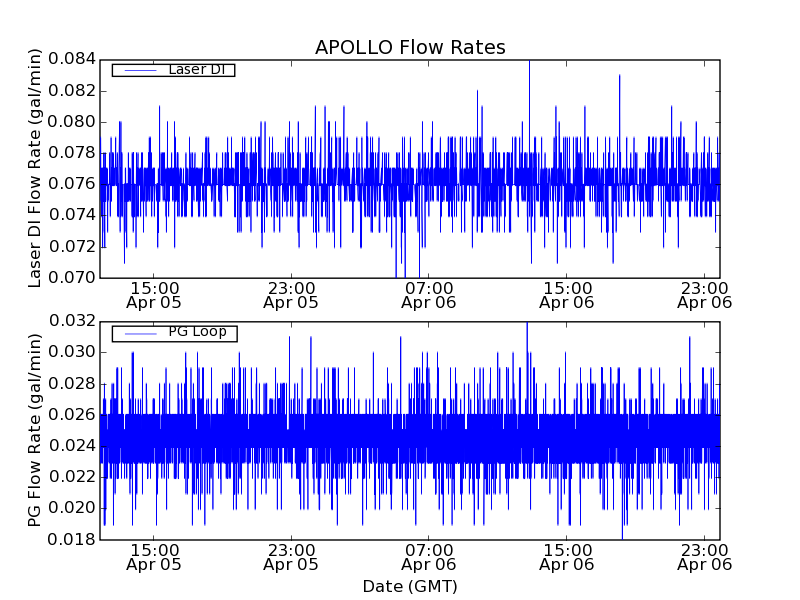
Task: Click the blue line sample in PG Loop legend
Action: (141, 334)
